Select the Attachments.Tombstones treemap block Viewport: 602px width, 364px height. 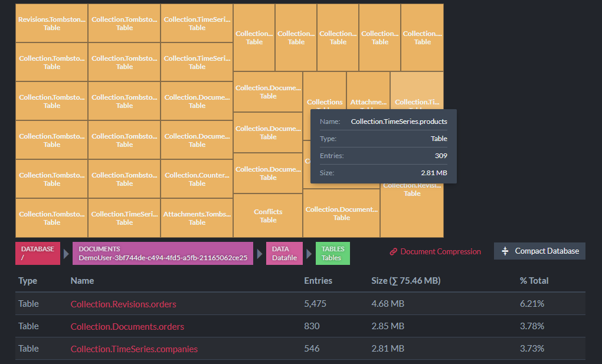(197, 218)
